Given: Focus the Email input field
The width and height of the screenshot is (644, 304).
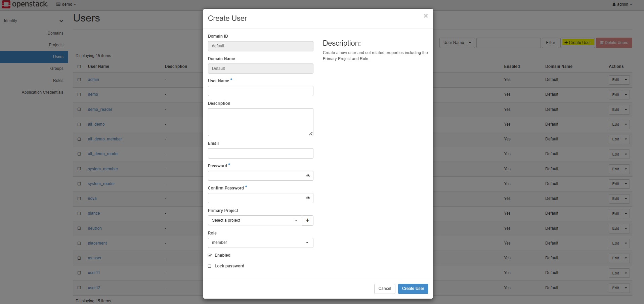Looking at the screenshot, I should click(260, 154).
